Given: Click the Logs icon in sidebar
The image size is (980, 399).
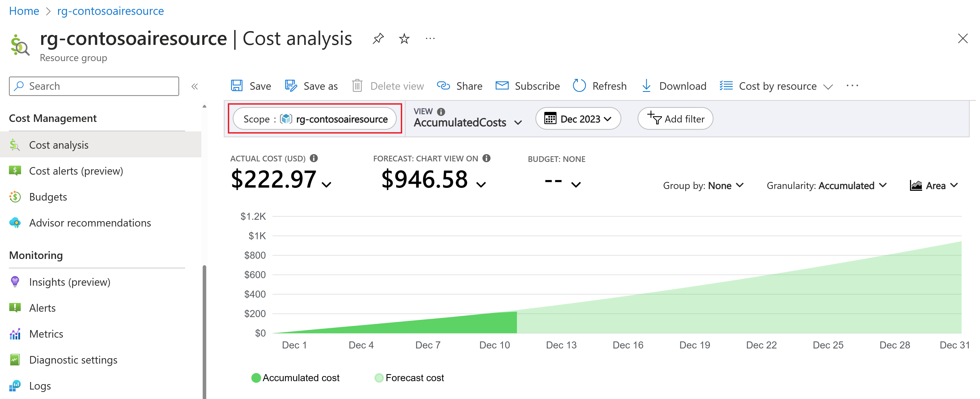Looking at the screenshot, I should click(15, 385).
